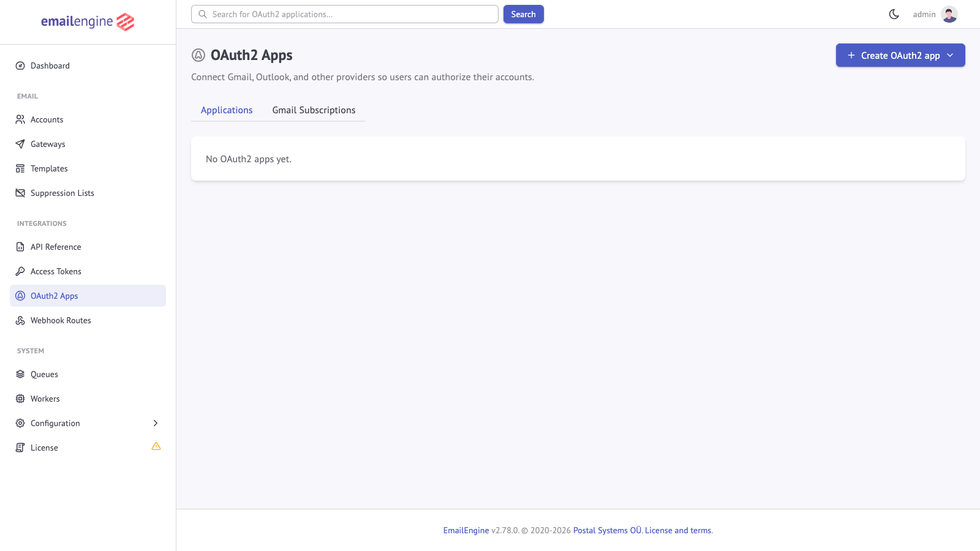Switch to the Gmail Subscriptions tab
Viewport: 980px width, 551px height.
coord(314,110)
